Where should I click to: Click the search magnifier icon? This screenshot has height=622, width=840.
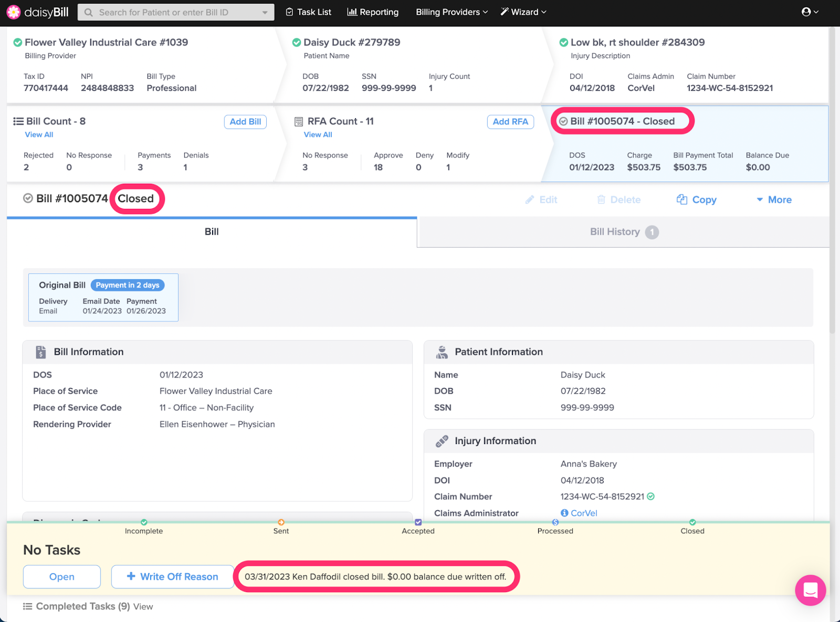89,12
